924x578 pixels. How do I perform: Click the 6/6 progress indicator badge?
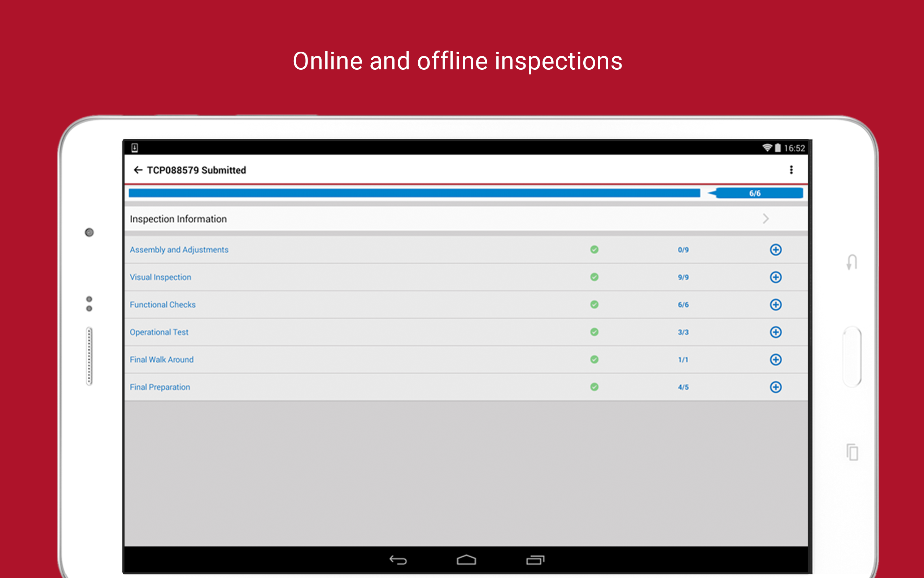[755, 193]
